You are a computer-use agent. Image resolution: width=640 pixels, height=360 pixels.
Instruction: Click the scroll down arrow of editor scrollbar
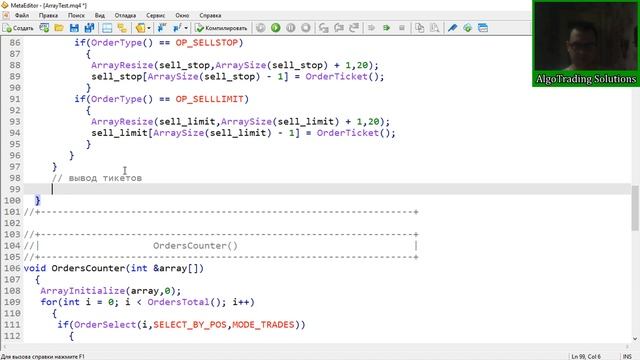coord(635,339)
